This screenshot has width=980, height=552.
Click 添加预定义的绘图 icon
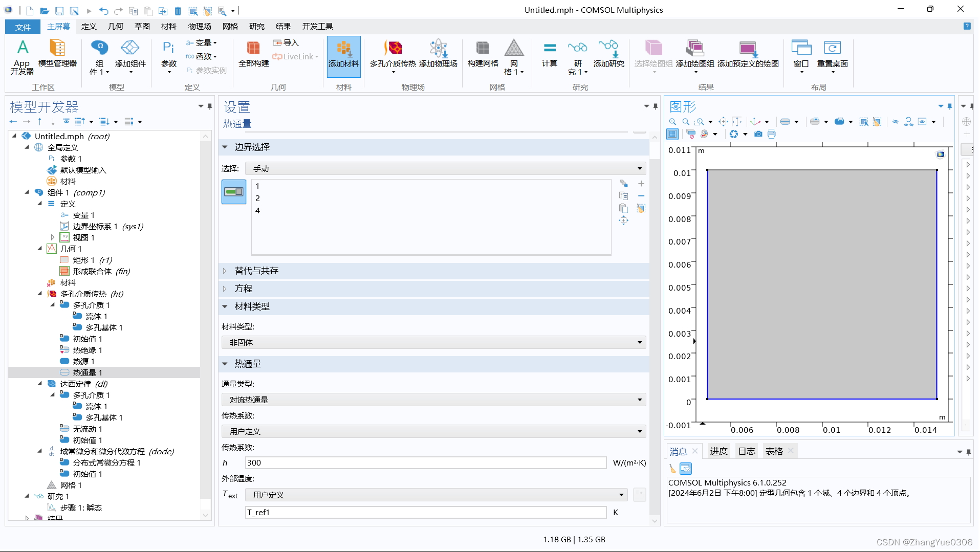(x=748, y=53)
